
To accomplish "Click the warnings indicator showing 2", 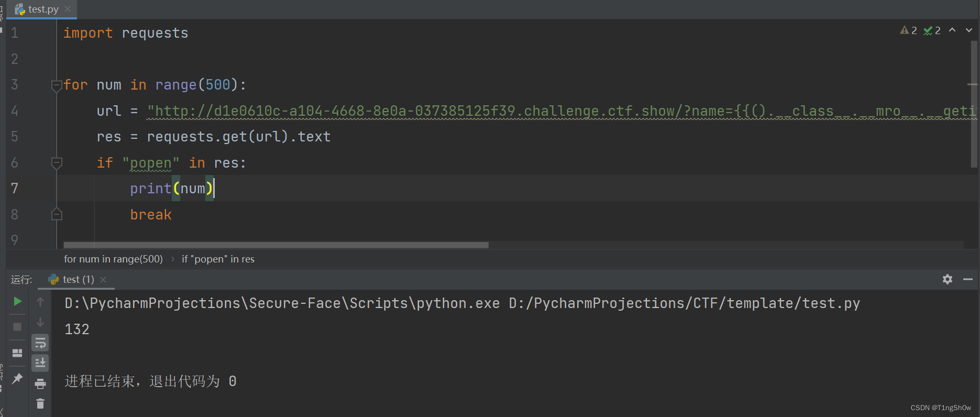I will [909, 30].
